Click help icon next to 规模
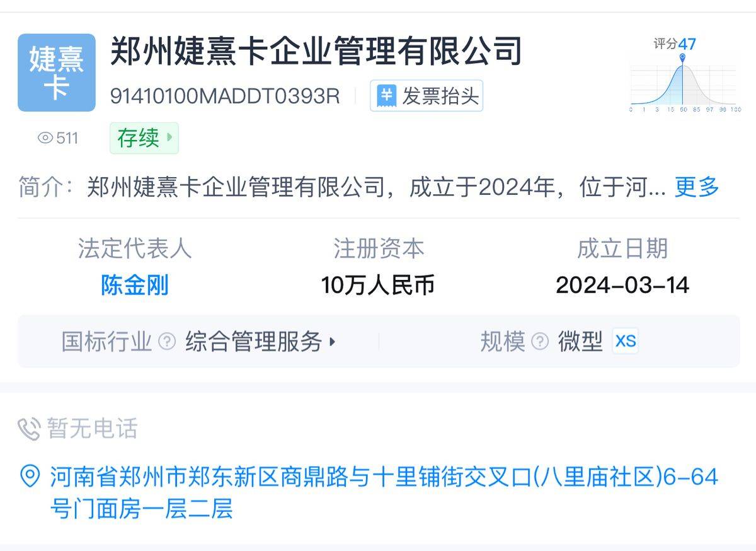This screenshot has height=551, width=756. [x=540, y=342]
